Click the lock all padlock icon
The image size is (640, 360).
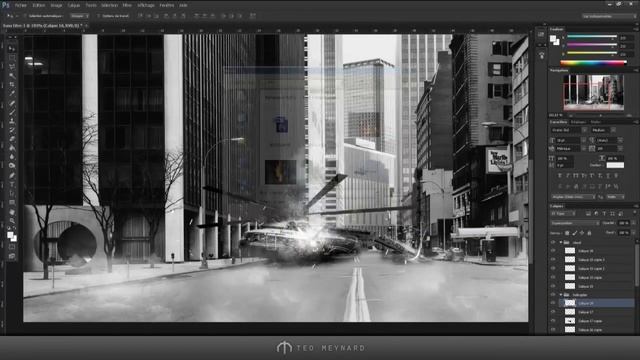click(589, 233)
